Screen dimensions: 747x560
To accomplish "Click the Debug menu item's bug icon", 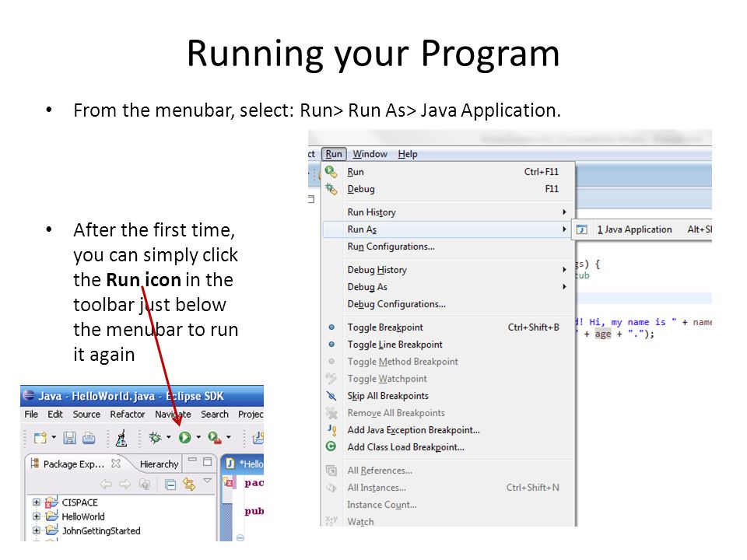I will (331, 189).
